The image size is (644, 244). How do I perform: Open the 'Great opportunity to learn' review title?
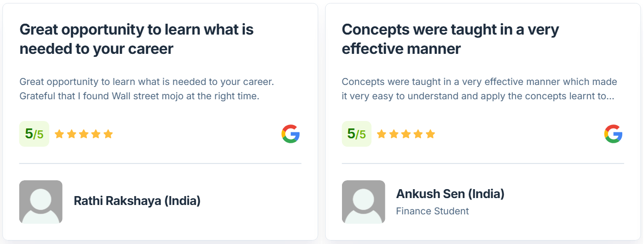click(x=136, y=39)
